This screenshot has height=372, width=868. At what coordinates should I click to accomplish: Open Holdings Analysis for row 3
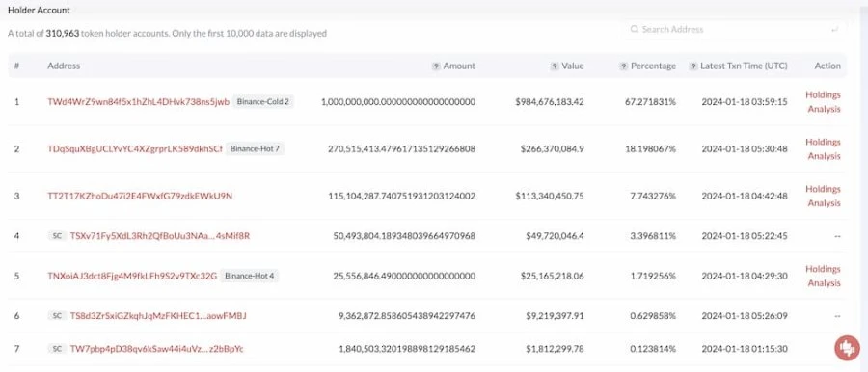(824, 196)
